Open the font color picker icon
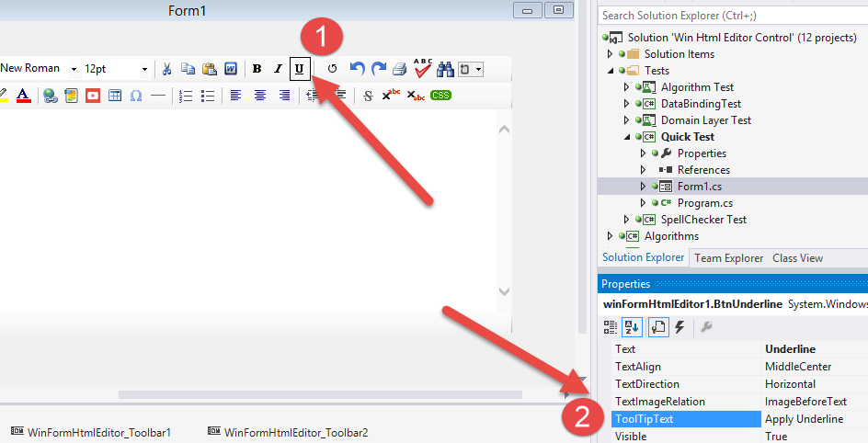The width and height of the screenshot is (868, 443). tap(23, 96)
